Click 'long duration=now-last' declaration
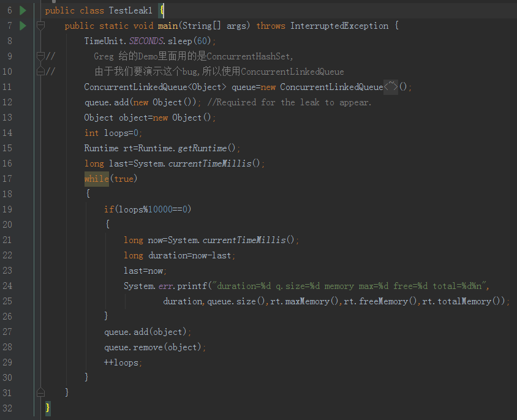Screen dimensions: 517x420 [x=179, y=255]
